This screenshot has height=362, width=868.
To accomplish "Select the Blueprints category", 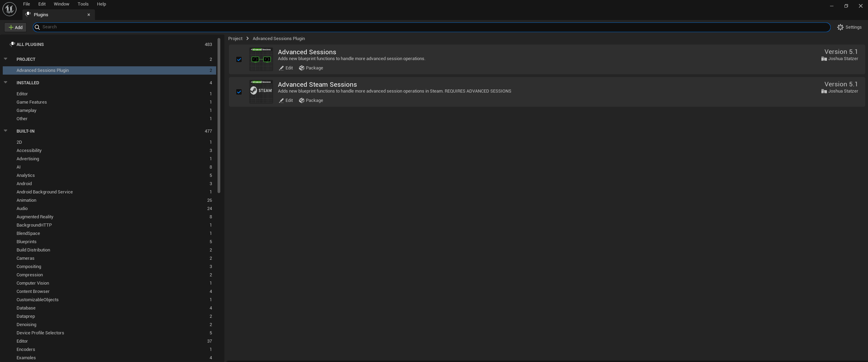I will [109, 242].
